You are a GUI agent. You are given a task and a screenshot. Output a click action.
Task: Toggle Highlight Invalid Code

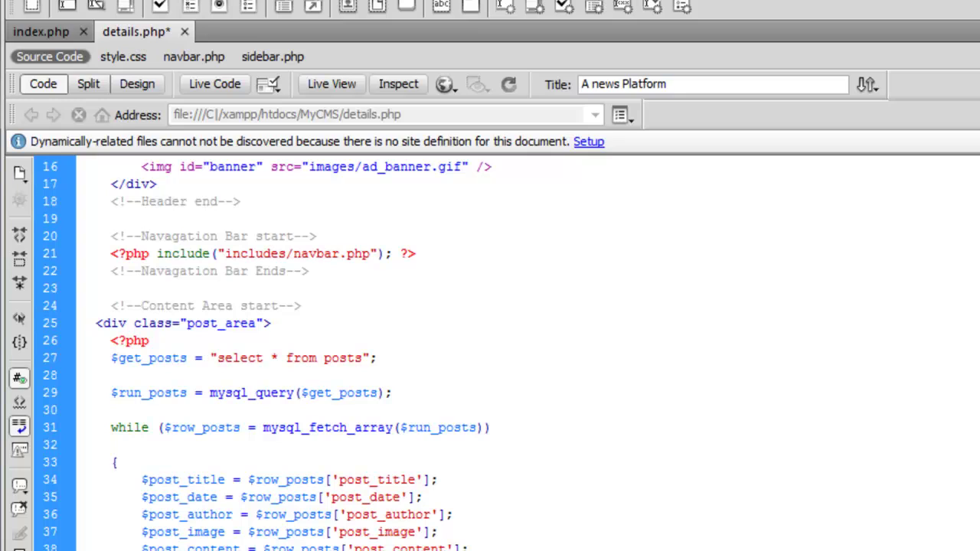[x=20, y=402]
